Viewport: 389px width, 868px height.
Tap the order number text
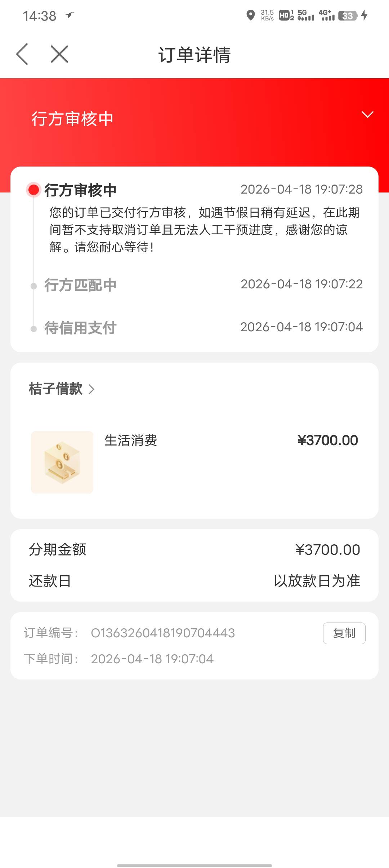coord(163,633)
